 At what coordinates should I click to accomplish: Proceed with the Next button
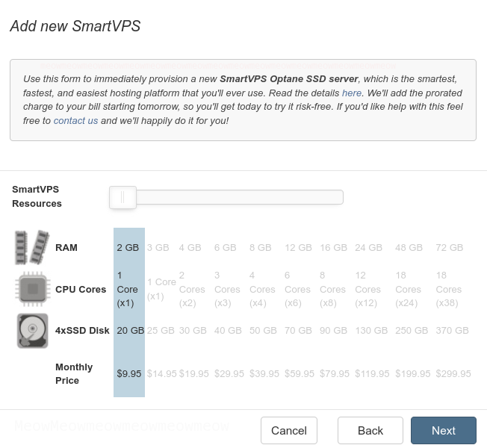(x=443, y=430)
